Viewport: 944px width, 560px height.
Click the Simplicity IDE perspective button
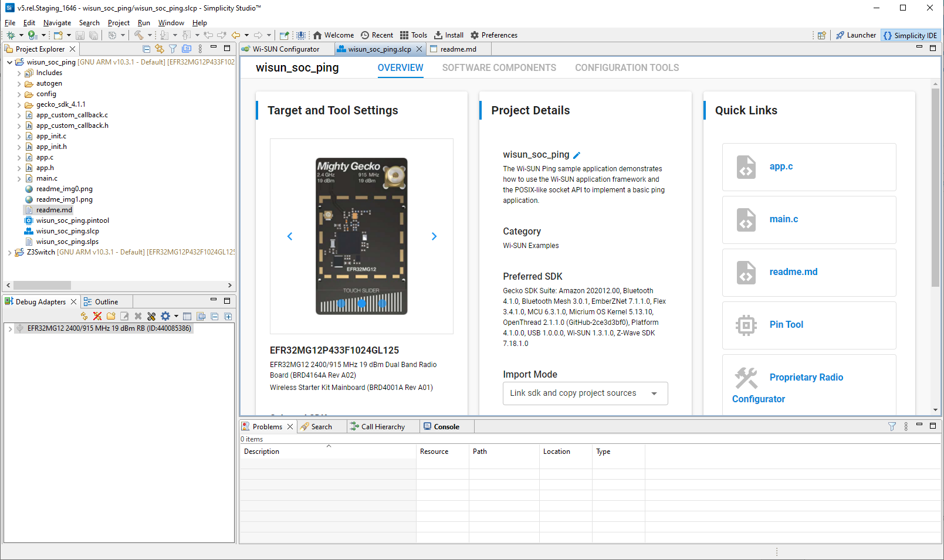pyautogui.click(x=910, y=35)
